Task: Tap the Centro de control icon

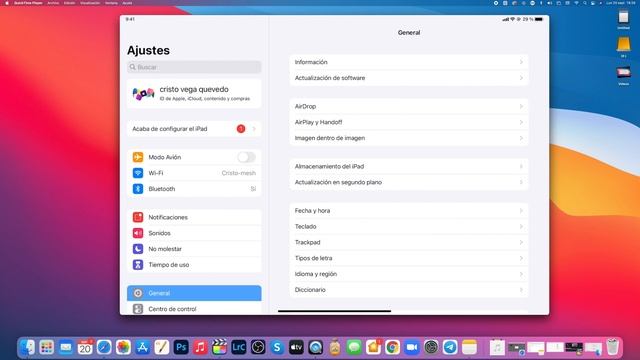Action: pyautogui.click(x=138, y=309)
